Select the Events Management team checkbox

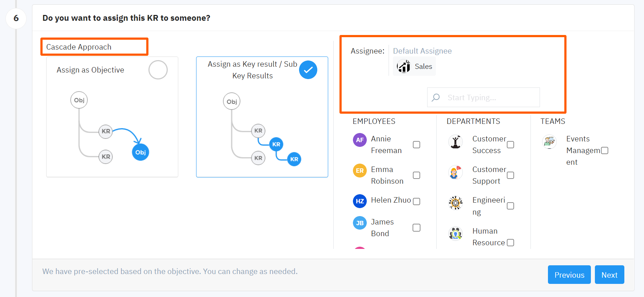(x=604, y=151)
